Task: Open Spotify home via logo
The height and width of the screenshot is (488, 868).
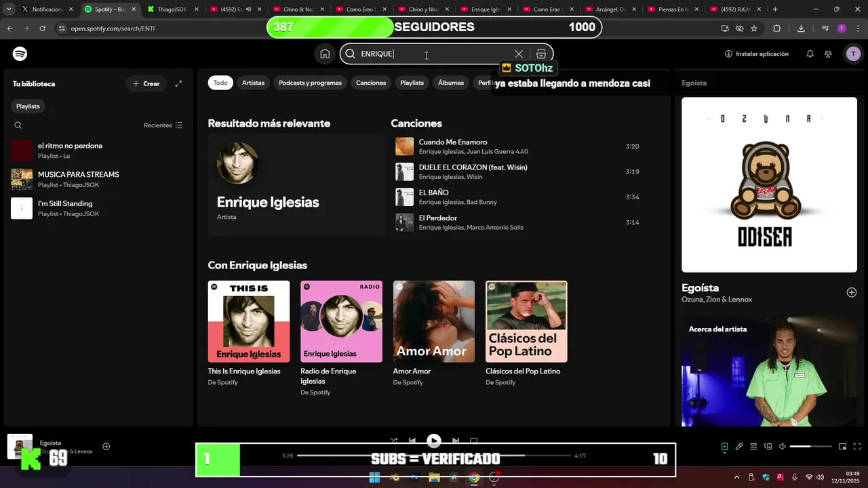Action: (x=20, y=54)
